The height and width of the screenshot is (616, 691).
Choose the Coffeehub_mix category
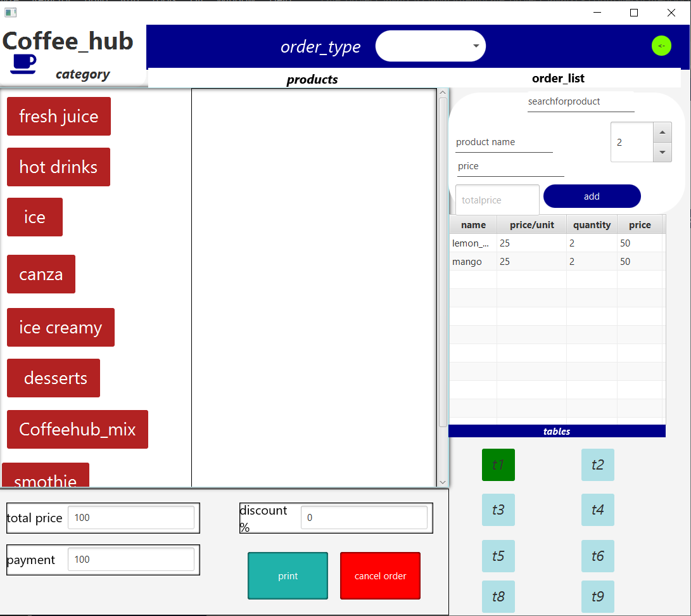click(77, 430)
